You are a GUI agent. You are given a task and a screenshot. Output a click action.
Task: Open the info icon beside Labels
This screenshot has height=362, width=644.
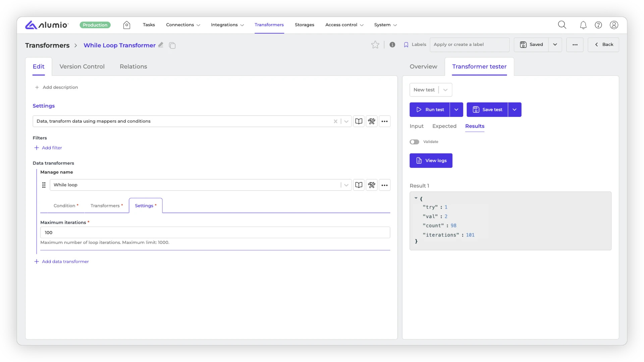coord(392,45)
